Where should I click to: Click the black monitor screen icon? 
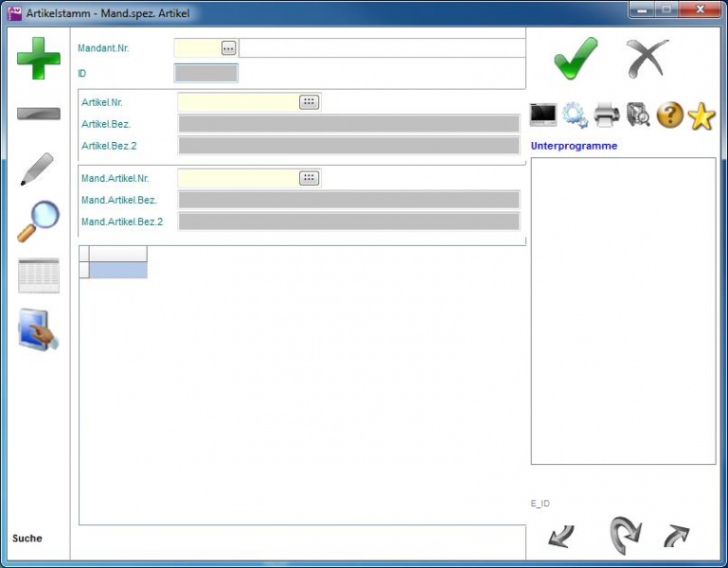(x=543, y=115)
